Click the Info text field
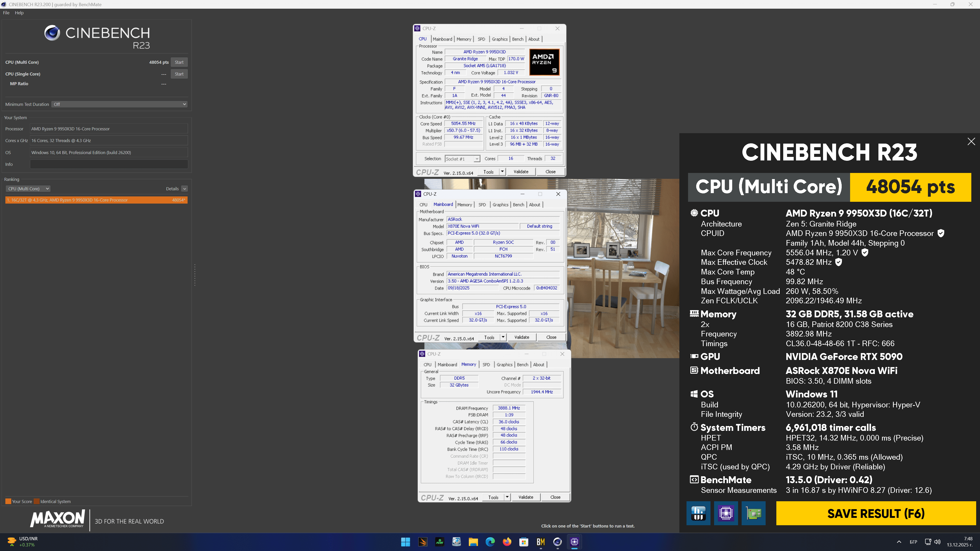Viewport: 980px width, 551px height. point(109,164)
